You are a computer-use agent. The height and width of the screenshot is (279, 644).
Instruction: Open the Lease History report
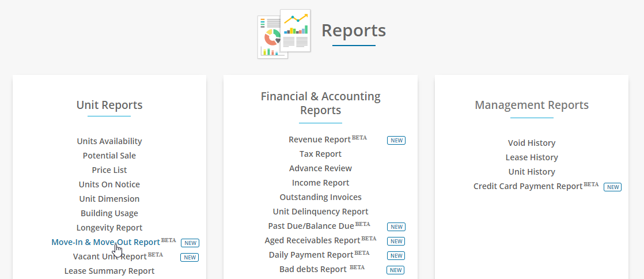coord(532,157)
